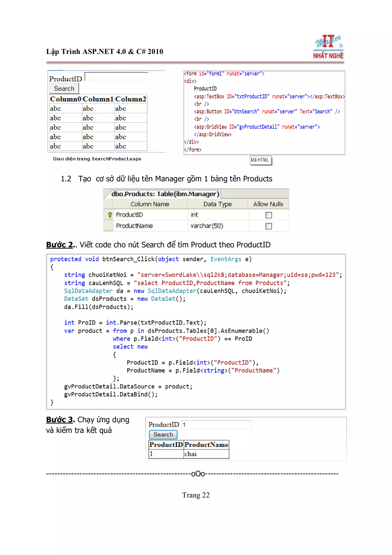Toggle Allow Nulls checkbox for ProductID row

268,215
